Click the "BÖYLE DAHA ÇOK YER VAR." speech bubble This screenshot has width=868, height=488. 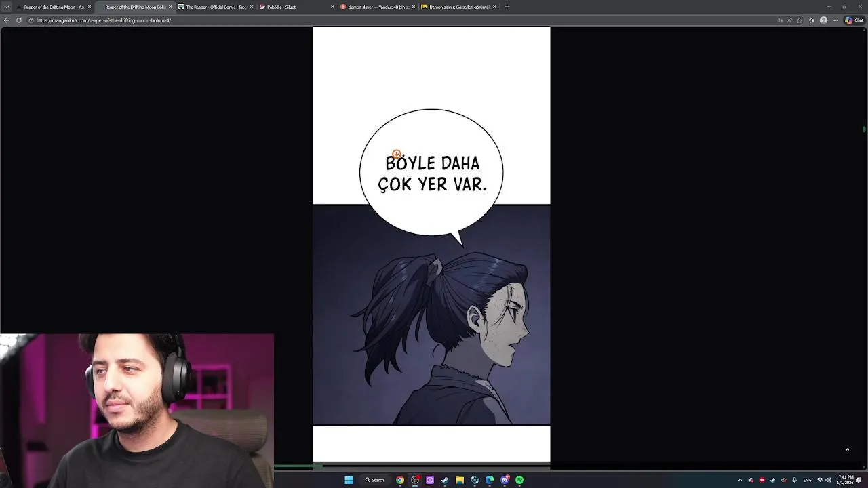[x=432, y=173]
